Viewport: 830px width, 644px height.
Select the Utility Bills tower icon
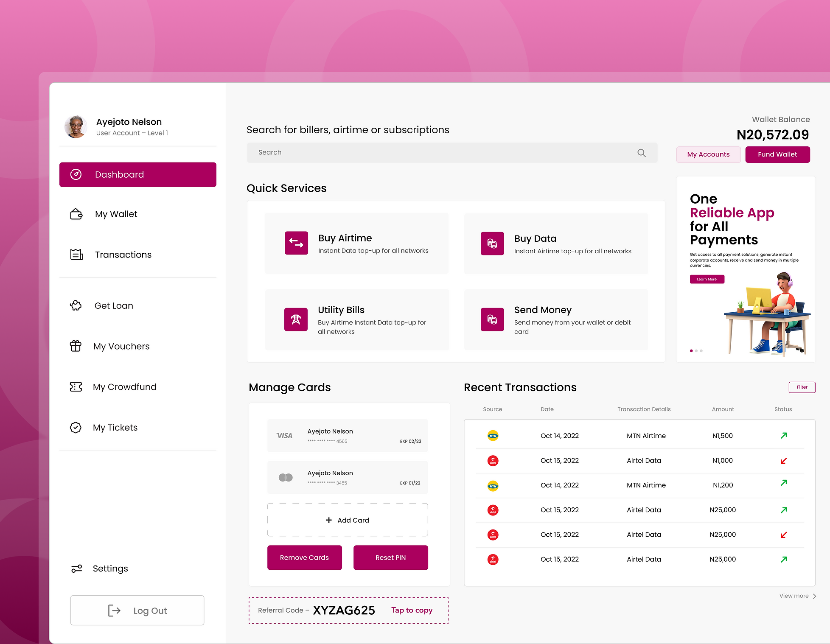[x=296, y=319]
